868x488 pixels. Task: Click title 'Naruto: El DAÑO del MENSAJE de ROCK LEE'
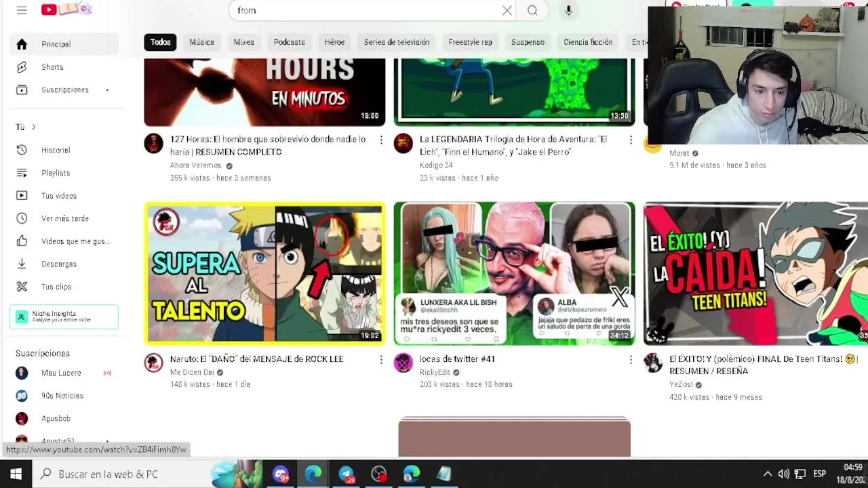pyautogui.click(x=256, y=359)
